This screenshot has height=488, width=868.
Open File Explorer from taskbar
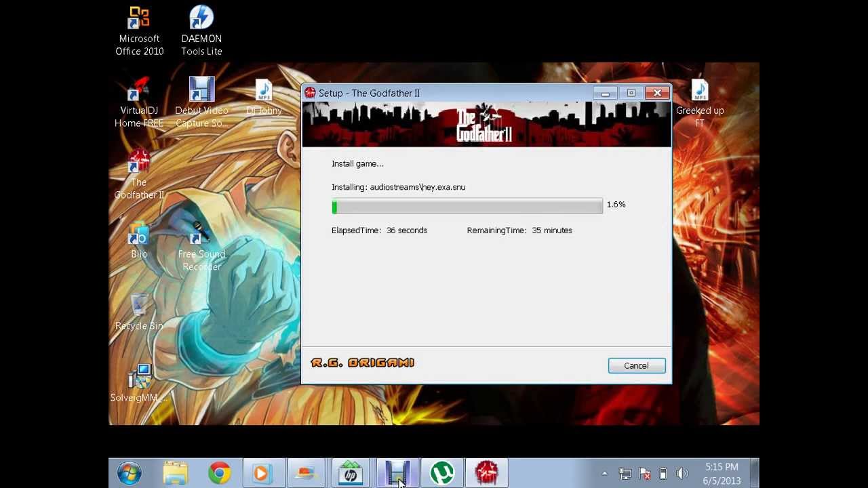pos(175,473)
